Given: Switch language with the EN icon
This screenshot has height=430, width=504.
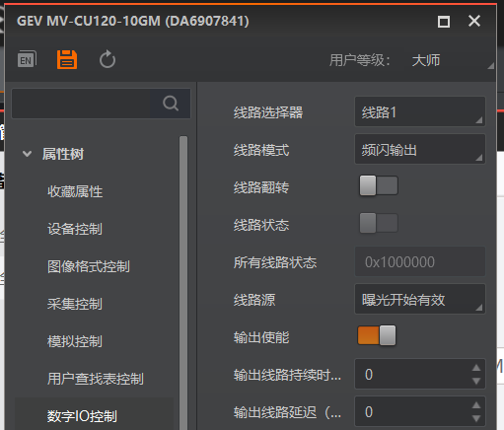Looking at the screenshot, I should click(27, 59).
